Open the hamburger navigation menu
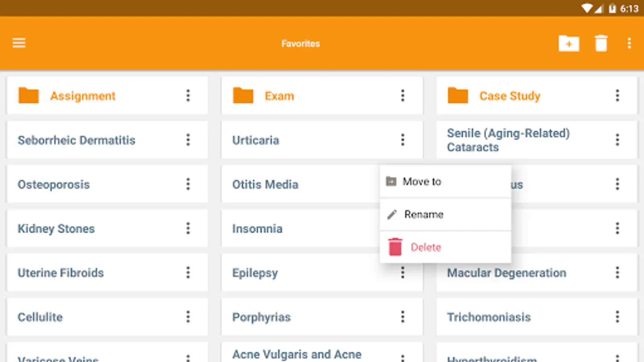This screenshot has width=644, height=362. pyautogui.click(x=19, y=43)
